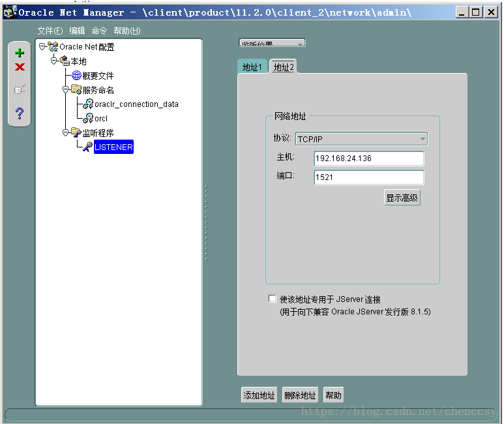Click the grayed test service toolbar icon

20,90
